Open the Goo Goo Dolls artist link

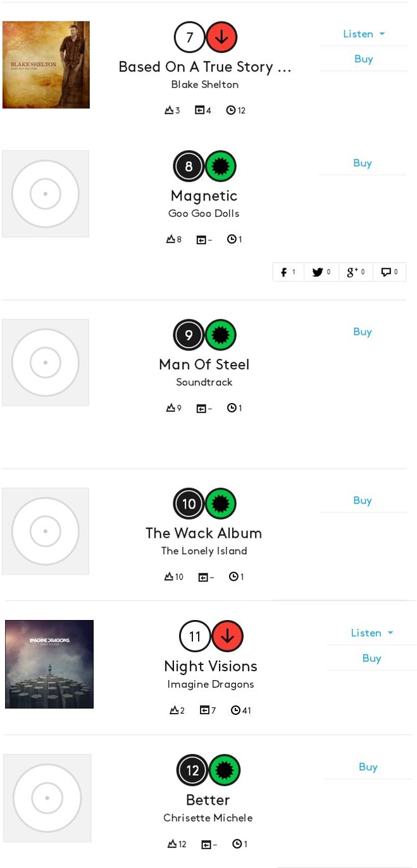point(204,214)
